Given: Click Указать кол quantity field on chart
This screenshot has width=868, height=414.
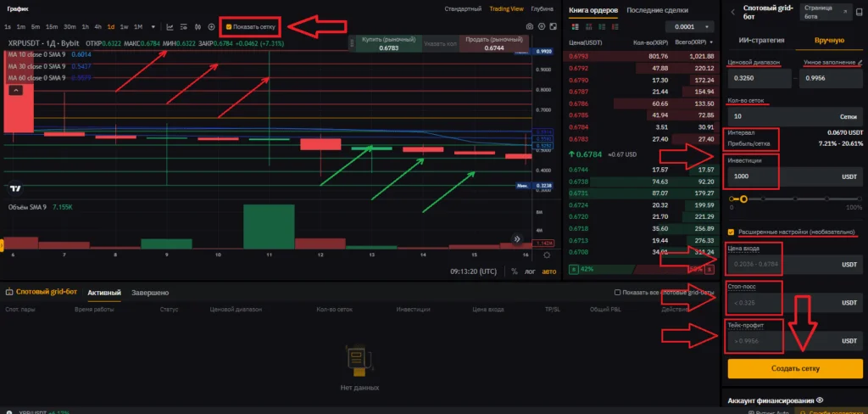Looking at the screenshot, I should point(441,44).
